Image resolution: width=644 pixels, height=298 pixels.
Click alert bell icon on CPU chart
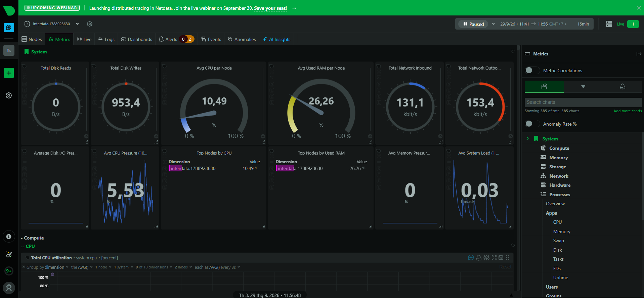(479, 258)
